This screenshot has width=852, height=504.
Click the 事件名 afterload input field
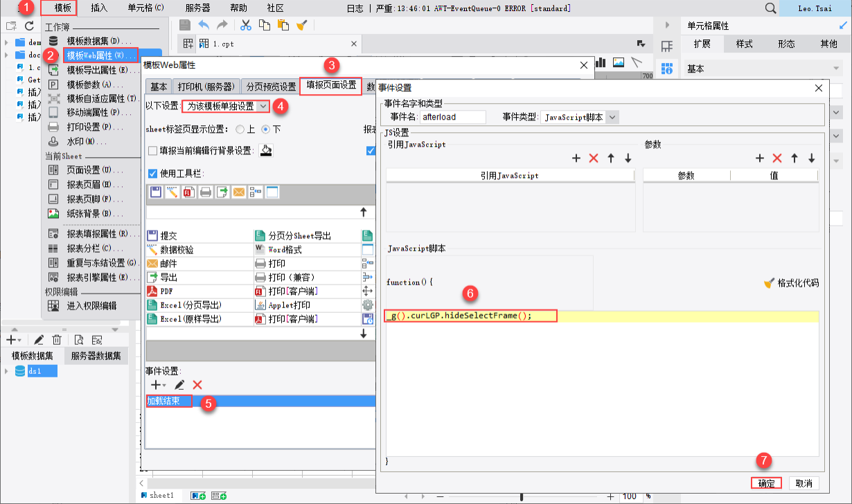point(453,117)
